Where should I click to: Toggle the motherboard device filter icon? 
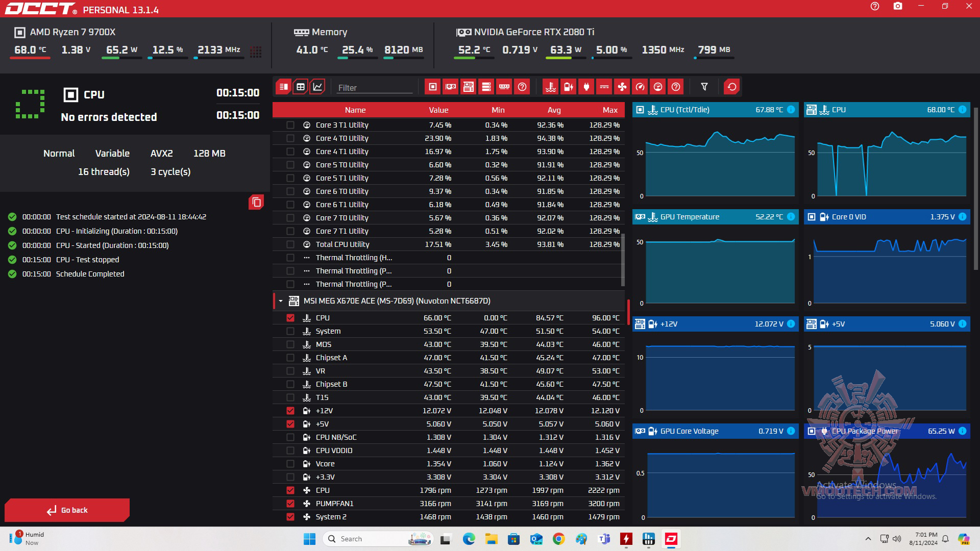tap(468, 87)
